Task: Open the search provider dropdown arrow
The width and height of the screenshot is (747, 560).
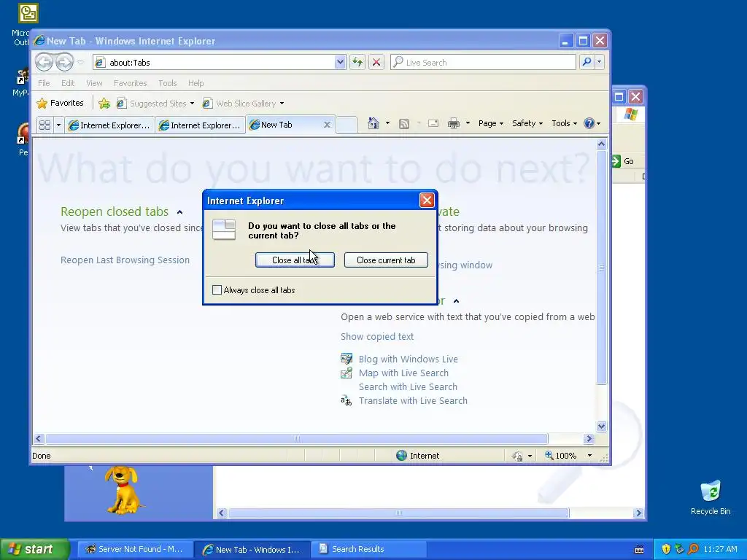Action: click(600, 62)
